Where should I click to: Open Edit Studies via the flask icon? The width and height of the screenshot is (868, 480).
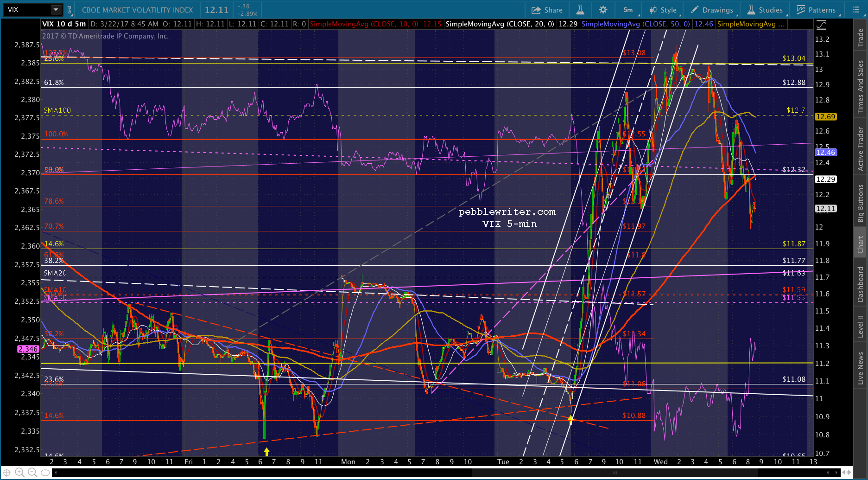(580, 10)
